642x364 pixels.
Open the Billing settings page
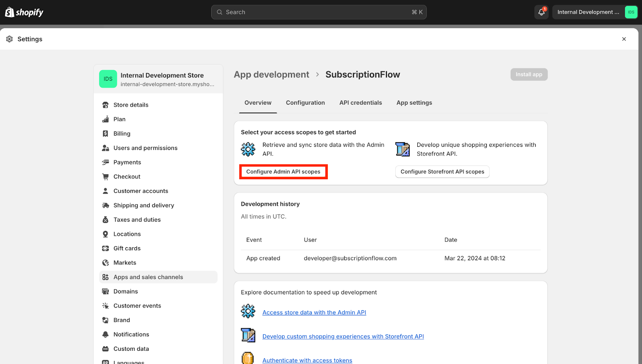(x=158, y=133)
